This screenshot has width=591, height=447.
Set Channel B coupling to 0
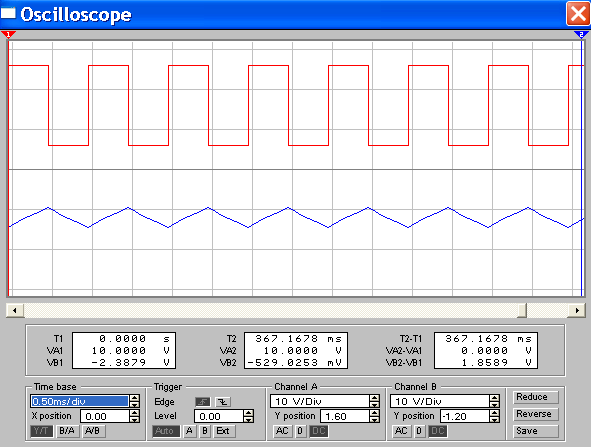click(419, 431)
